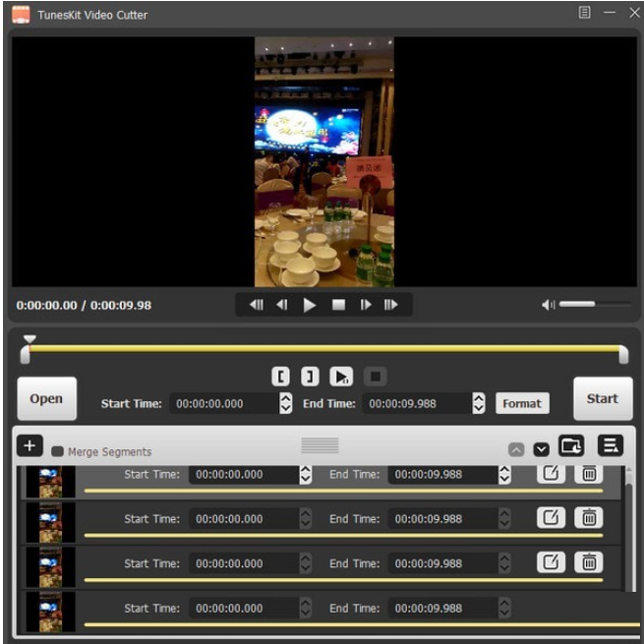Set segment start with left bracket button
644x644 pixels.
pos(280,377)
